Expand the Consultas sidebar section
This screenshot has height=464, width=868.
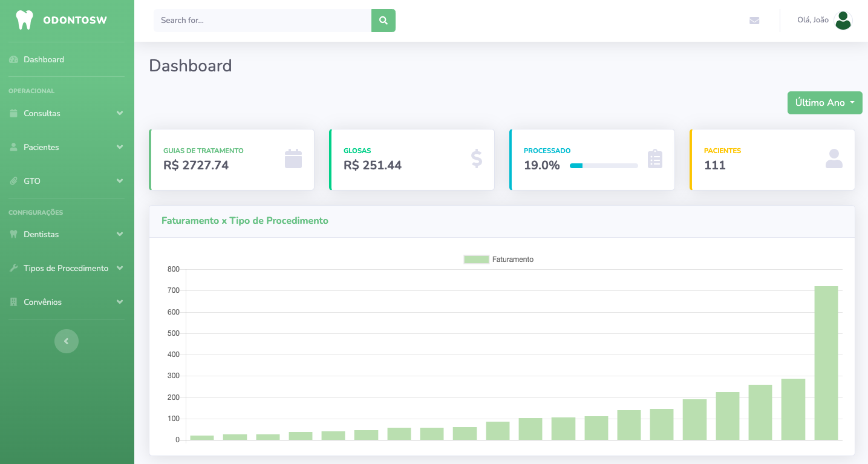[67, 113]
